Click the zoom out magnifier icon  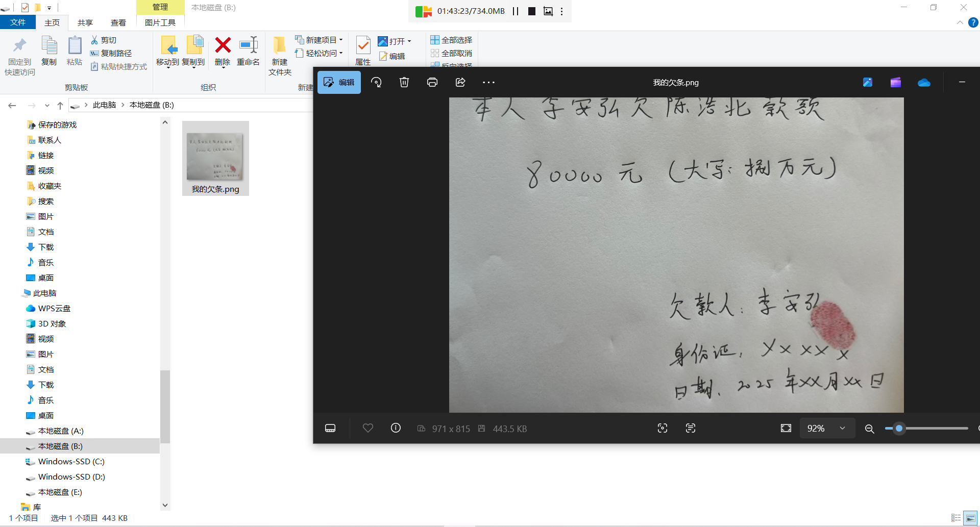[x=869, y=429]
